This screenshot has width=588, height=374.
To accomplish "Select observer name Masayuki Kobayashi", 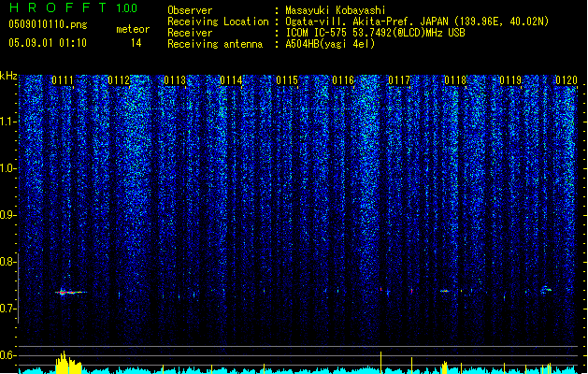I will pyautogui.click(x=336, y=10).
